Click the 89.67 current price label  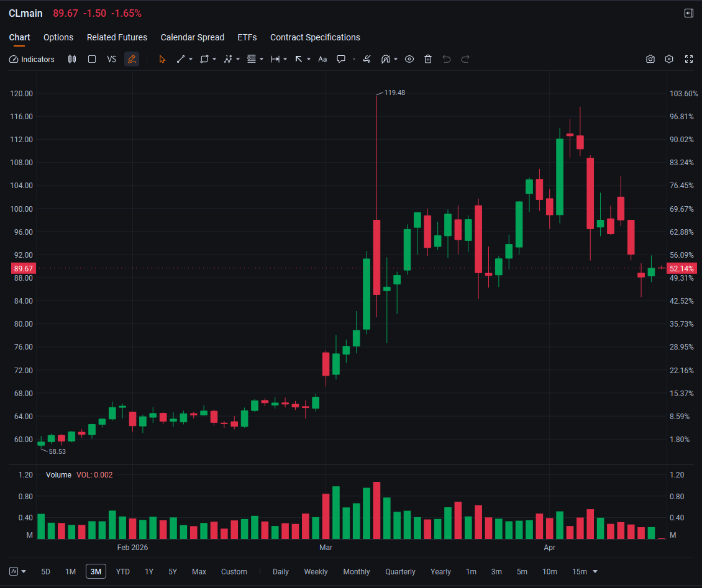click(23, 268)
